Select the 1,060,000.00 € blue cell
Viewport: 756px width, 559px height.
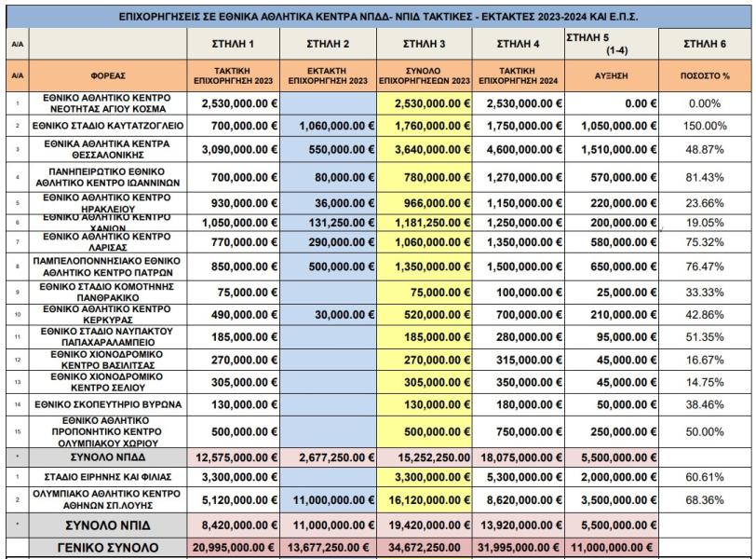click(329, 126)
